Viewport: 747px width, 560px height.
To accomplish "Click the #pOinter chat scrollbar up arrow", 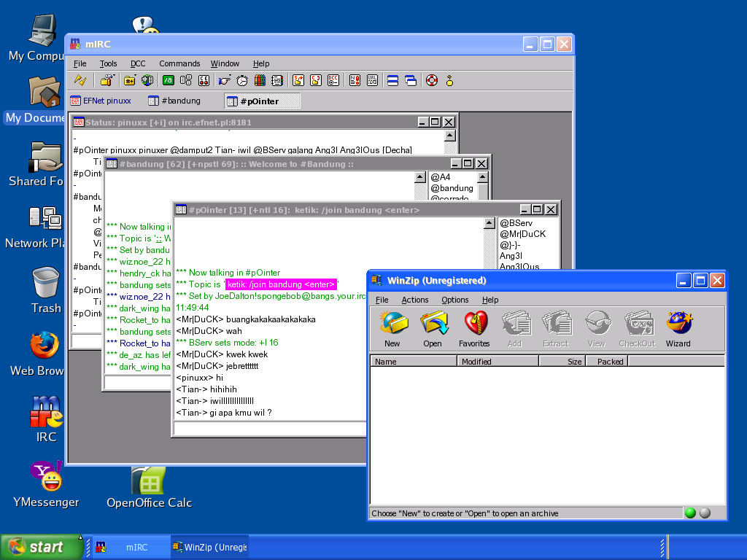I will pos(489,223).
